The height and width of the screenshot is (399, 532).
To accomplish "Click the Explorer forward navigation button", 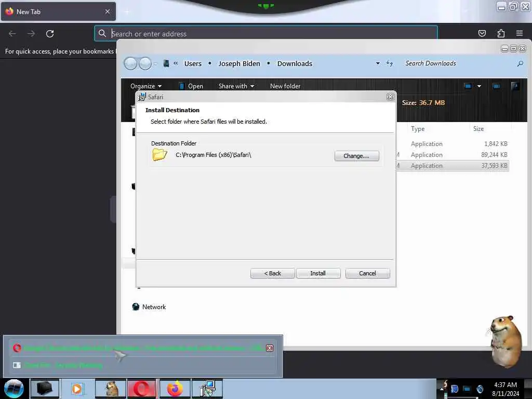I will click(145, 63).
